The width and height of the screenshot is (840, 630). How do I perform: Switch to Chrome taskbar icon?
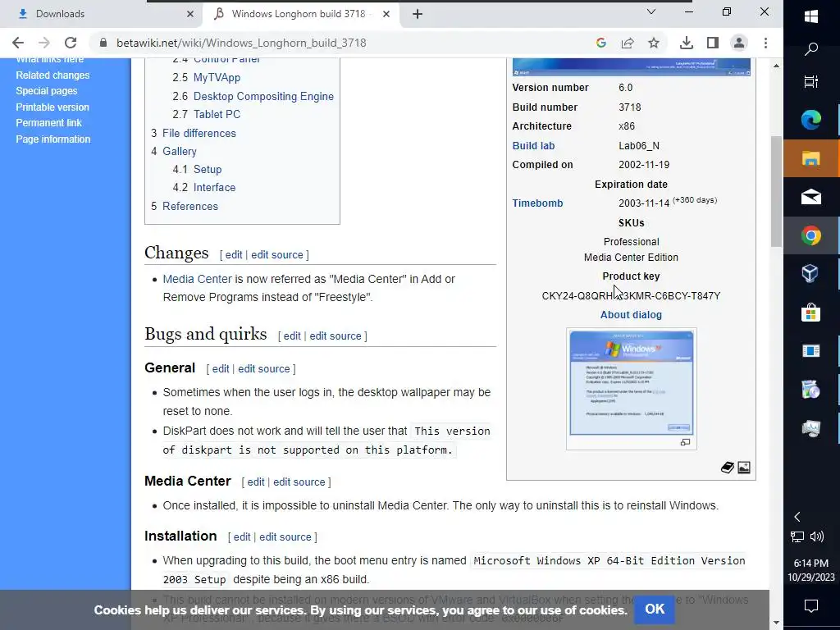(x=811, y=235)
